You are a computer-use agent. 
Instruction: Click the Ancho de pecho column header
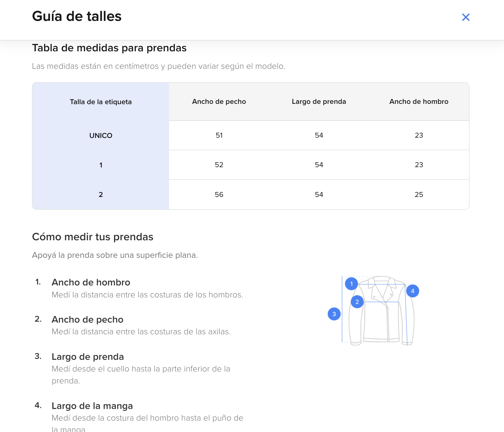tap(219, 102)
